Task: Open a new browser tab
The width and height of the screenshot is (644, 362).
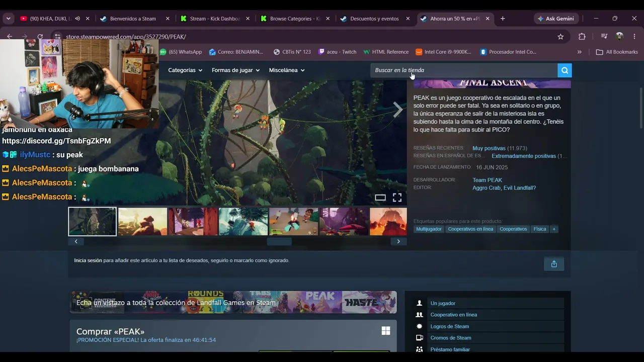Action: 503,19
